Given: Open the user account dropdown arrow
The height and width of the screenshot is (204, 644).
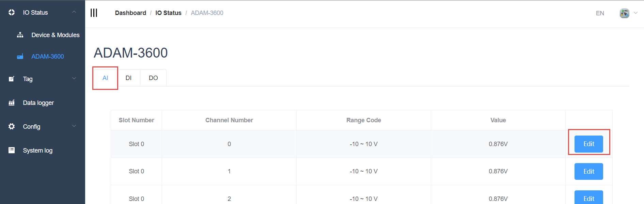Looking at the screenshot, I should point(635,13).
